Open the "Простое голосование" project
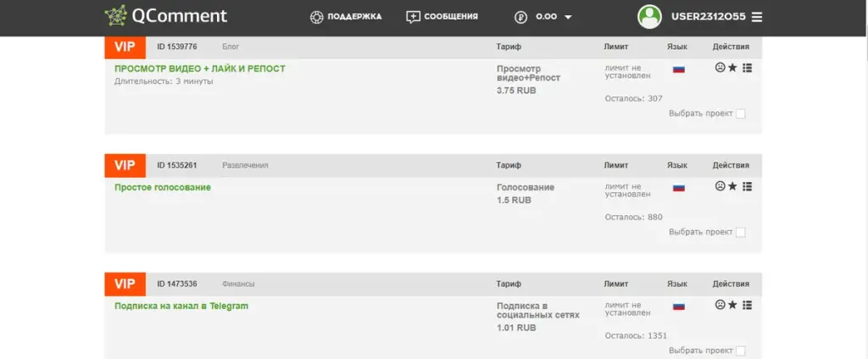Screen dimensions: 868x359 (163, 187)
